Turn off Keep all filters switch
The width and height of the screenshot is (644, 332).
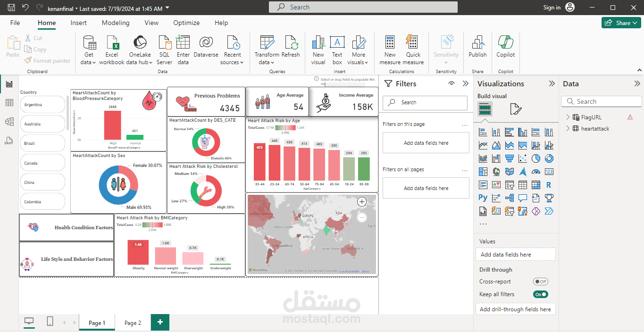pyautogui.click(x=541, y=294)
